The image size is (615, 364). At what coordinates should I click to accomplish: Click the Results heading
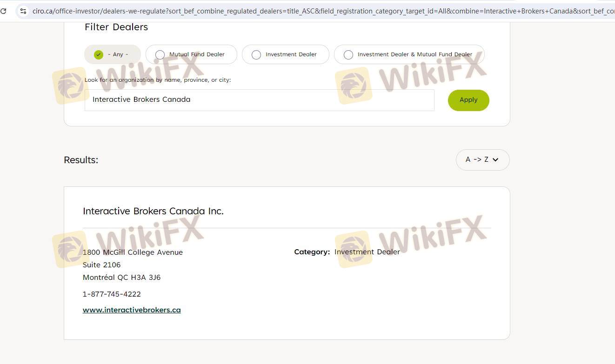pos(81,160)
